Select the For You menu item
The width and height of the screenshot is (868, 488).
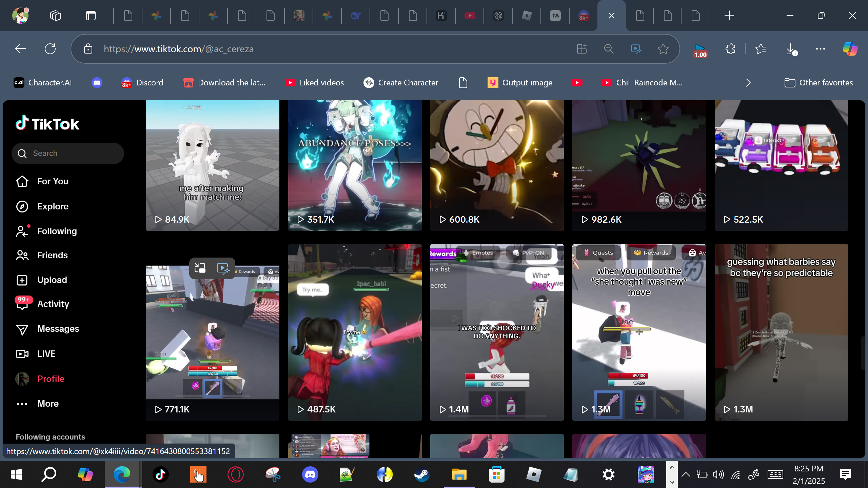click(x=53, y=181)
